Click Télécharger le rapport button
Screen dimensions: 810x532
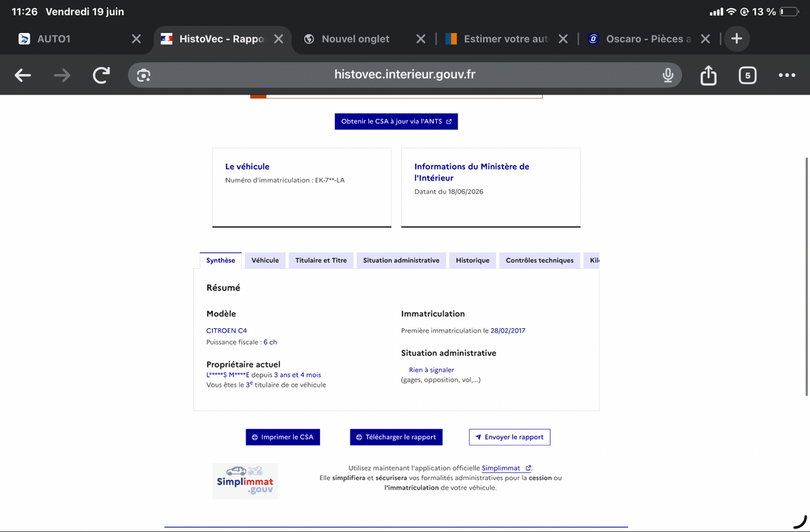point(396,437)
